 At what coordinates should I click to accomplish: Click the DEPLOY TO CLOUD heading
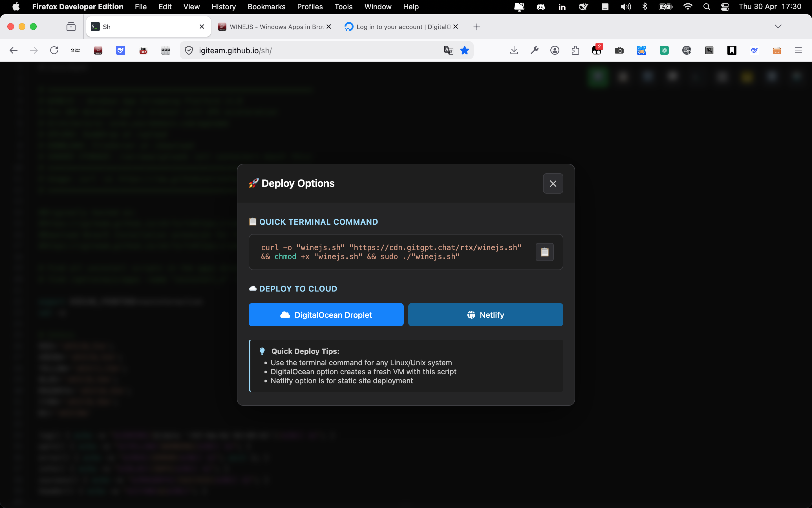click(298, 289)
